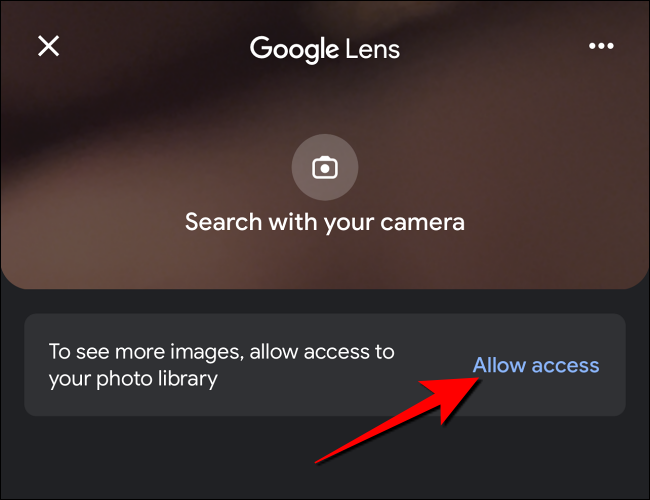This screenshot has width=650, height=500.
Task: Show more options using the ellipsis icon
Action: pos(601,46)
